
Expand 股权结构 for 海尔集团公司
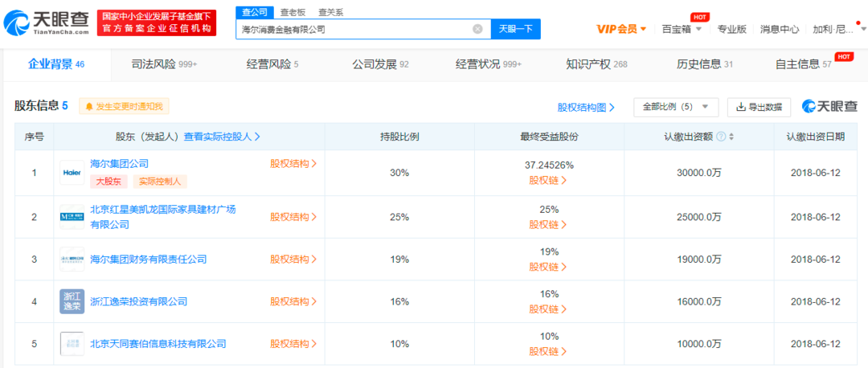pos(293,164)
